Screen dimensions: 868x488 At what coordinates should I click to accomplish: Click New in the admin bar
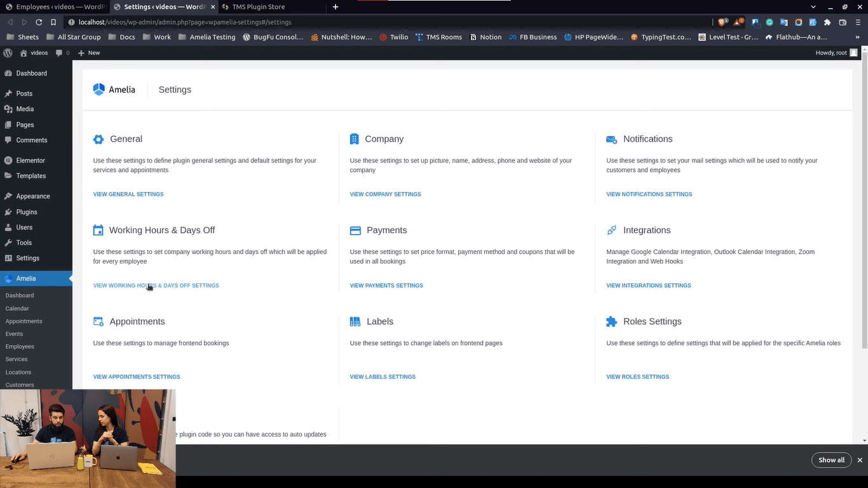click(x=89, y=53)
